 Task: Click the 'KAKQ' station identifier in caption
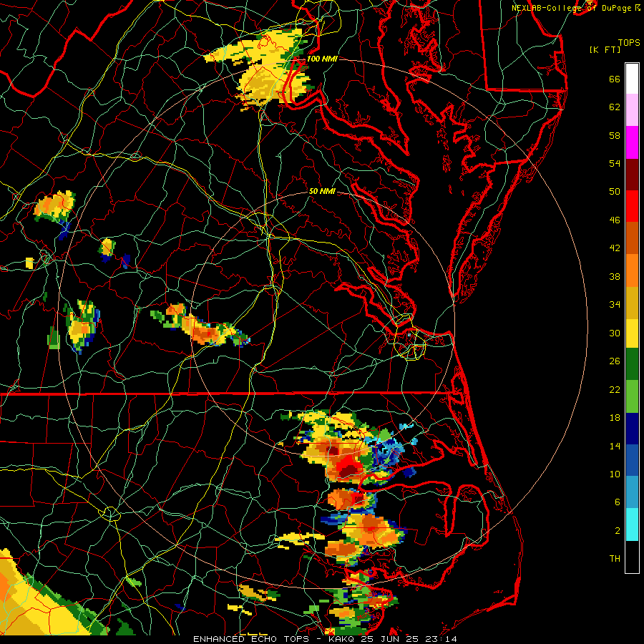[x=343, y=639]
